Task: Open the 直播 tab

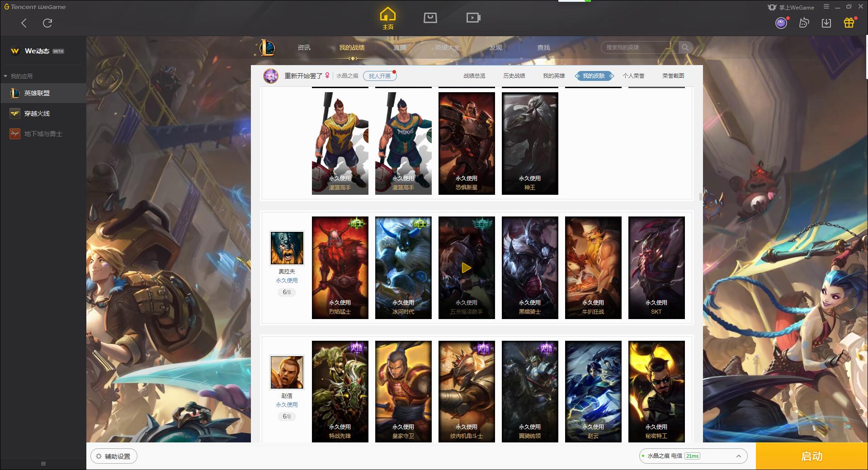Action: coord(400,47)
